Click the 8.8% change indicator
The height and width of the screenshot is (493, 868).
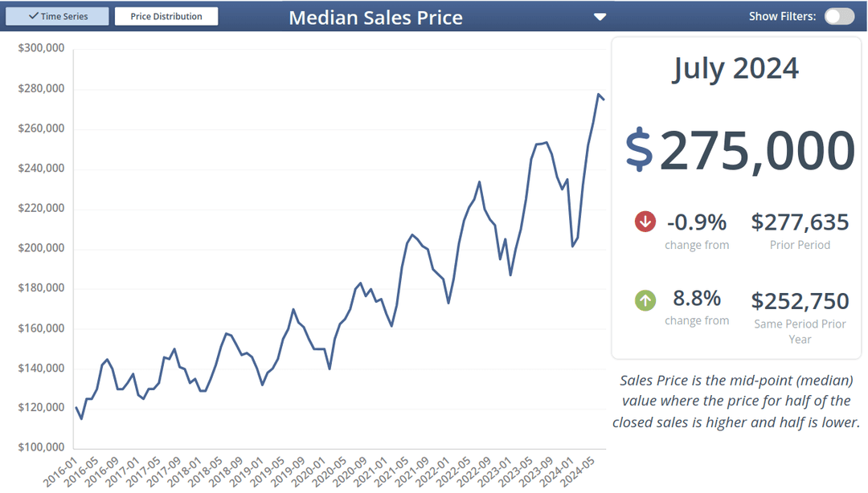point(697,297)
